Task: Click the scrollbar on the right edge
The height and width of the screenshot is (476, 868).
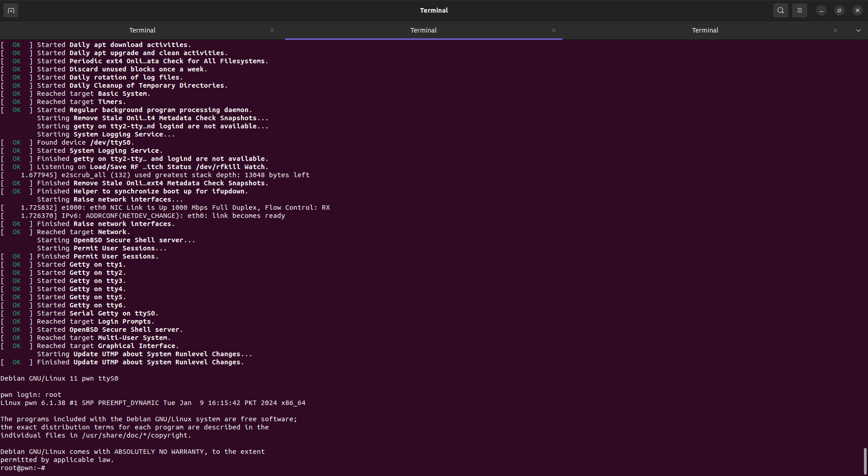Action: [x=864, y=461]
